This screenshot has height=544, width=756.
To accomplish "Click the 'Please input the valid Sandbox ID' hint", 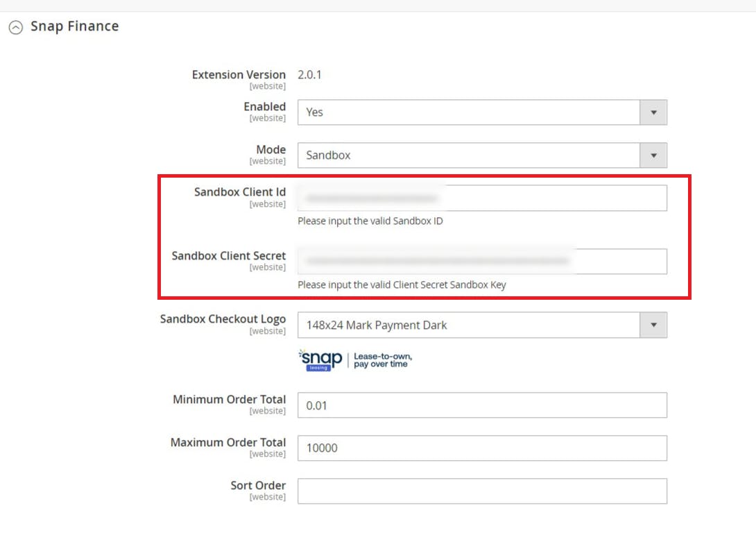I will [370, 221].
